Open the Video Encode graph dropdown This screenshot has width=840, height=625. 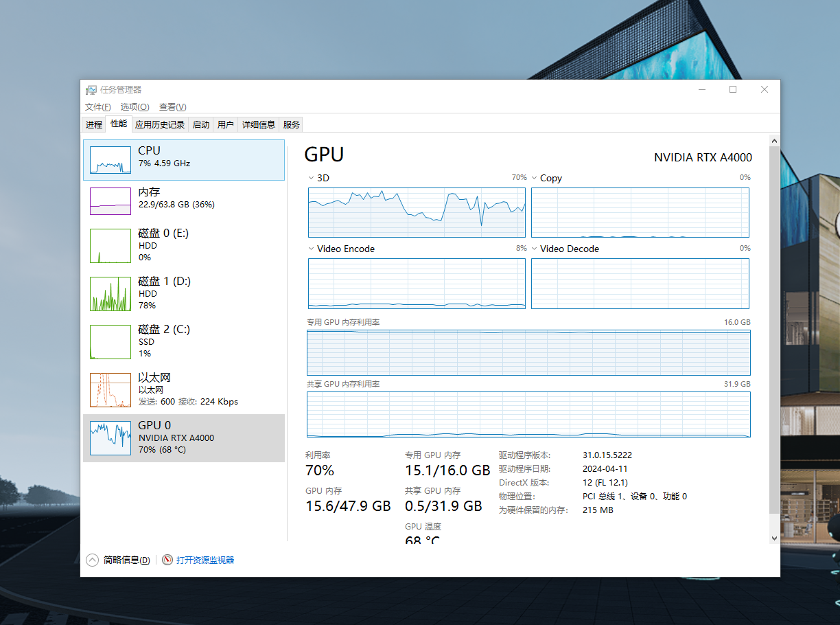312,249
